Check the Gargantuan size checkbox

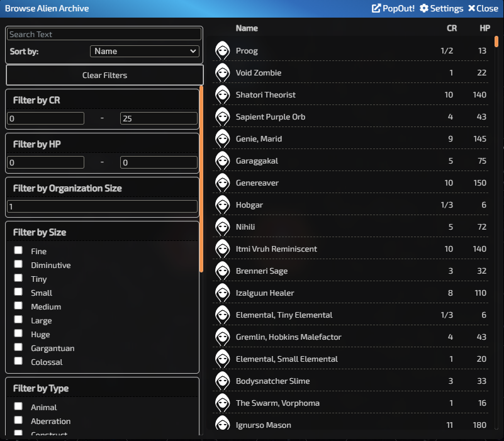pyautogui.click(x=18, y=348)
